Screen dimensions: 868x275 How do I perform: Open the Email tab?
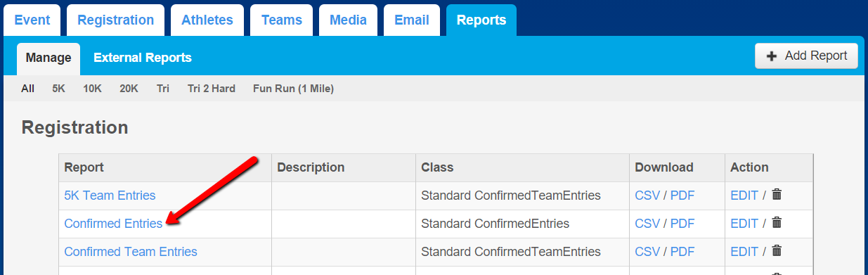[412, 20]
